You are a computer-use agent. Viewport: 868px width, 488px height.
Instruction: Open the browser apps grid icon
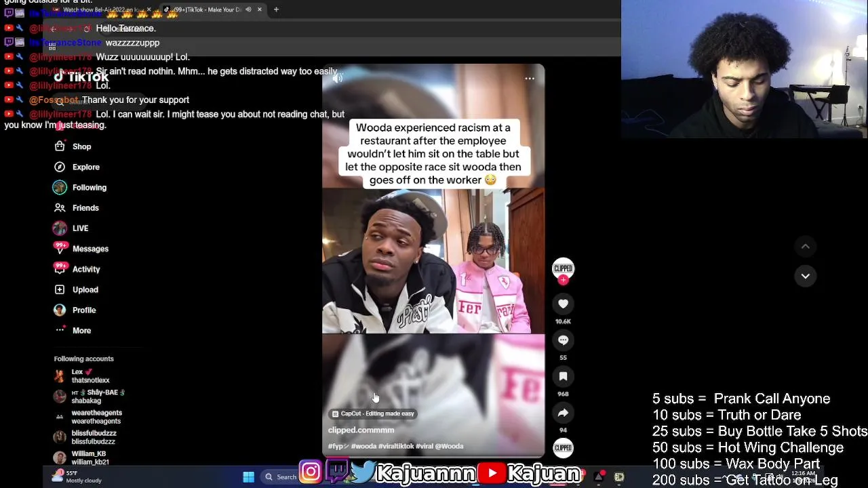52,47
